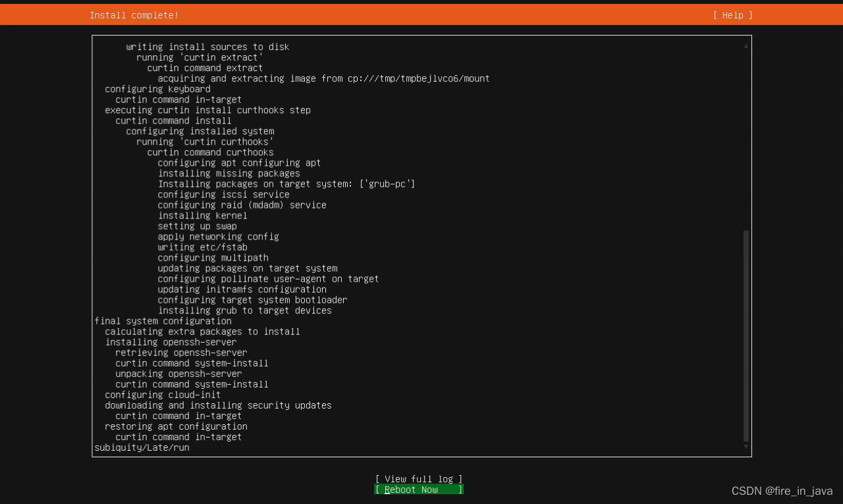
Task: Select 'curtin command extract' line
Action: (205, 68)
